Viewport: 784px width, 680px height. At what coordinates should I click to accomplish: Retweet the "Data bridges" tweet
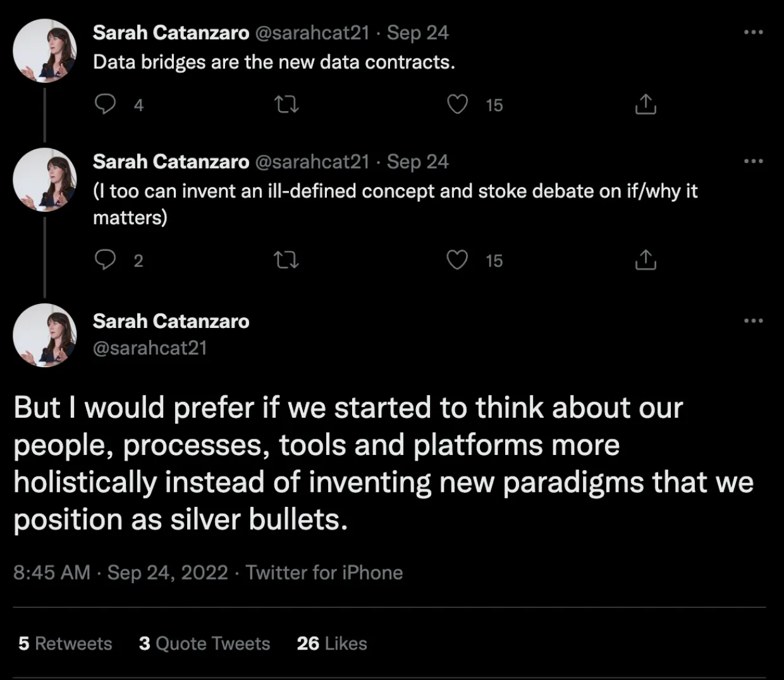coord(286,104)
